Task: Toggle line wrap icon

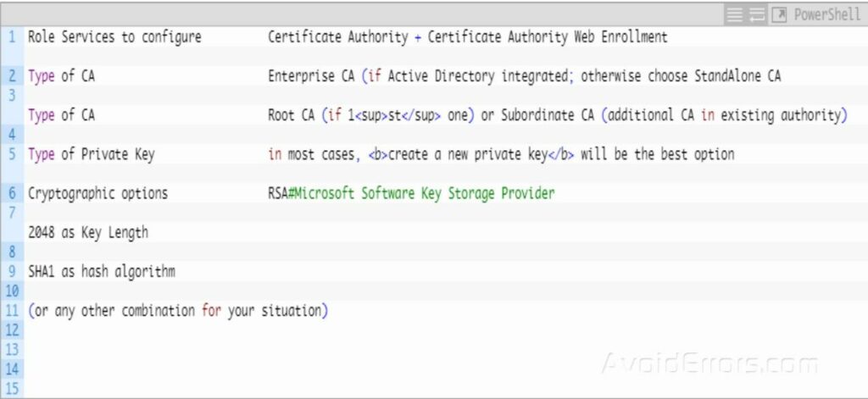Action: tap(756, 15)
